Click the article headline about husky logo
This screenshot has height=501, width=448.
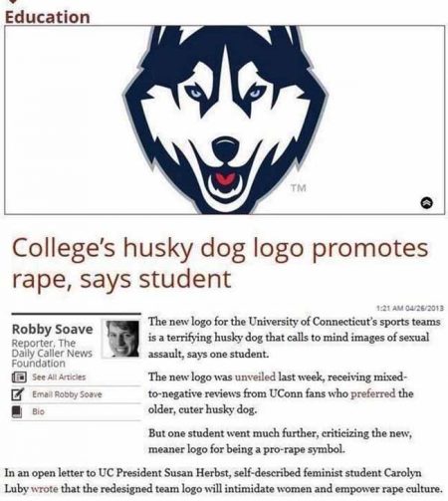click(220, 263)
